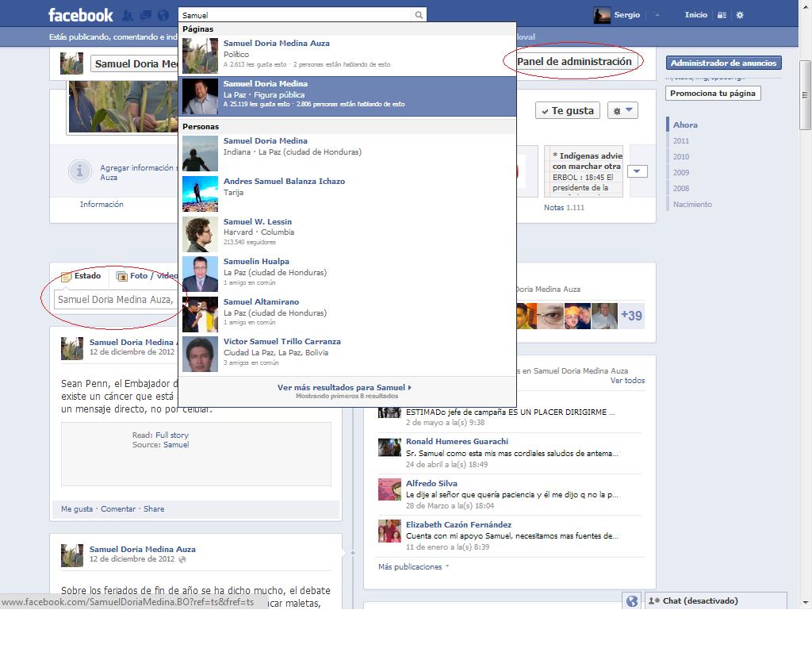Viewport: 812px width, 652px height.
Task: Jump to 2011 in timeline
Action: click(680, 141)
